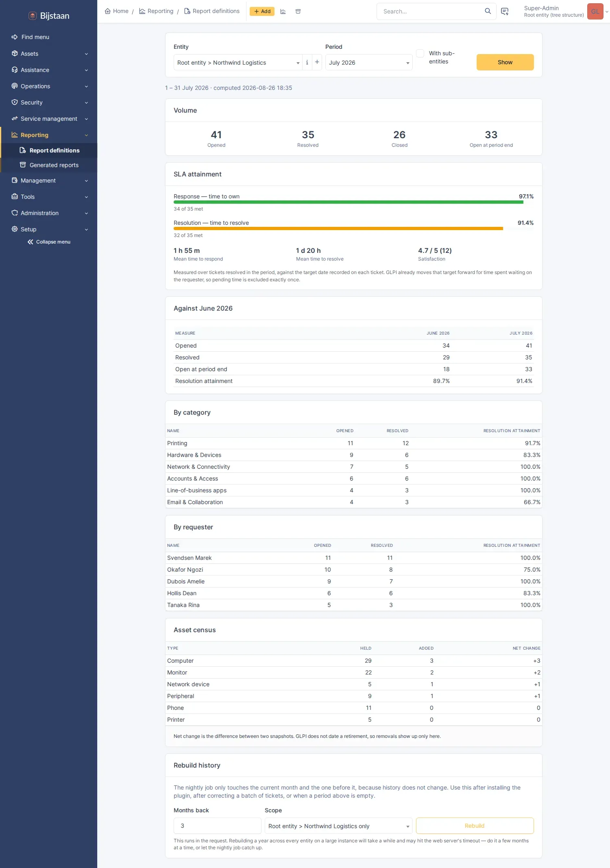Click the Resolution time to resolve bar

(353, 228)
